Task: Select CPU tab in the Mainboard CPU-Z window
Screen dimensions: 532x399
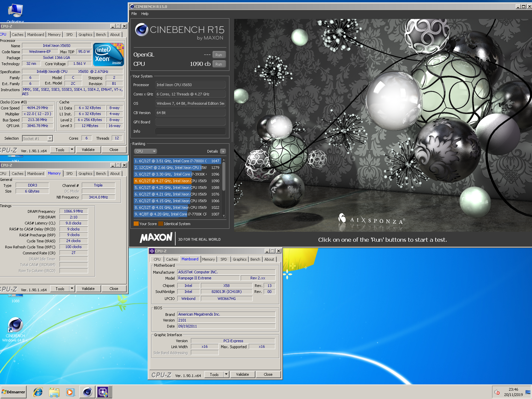Action: 157,259
